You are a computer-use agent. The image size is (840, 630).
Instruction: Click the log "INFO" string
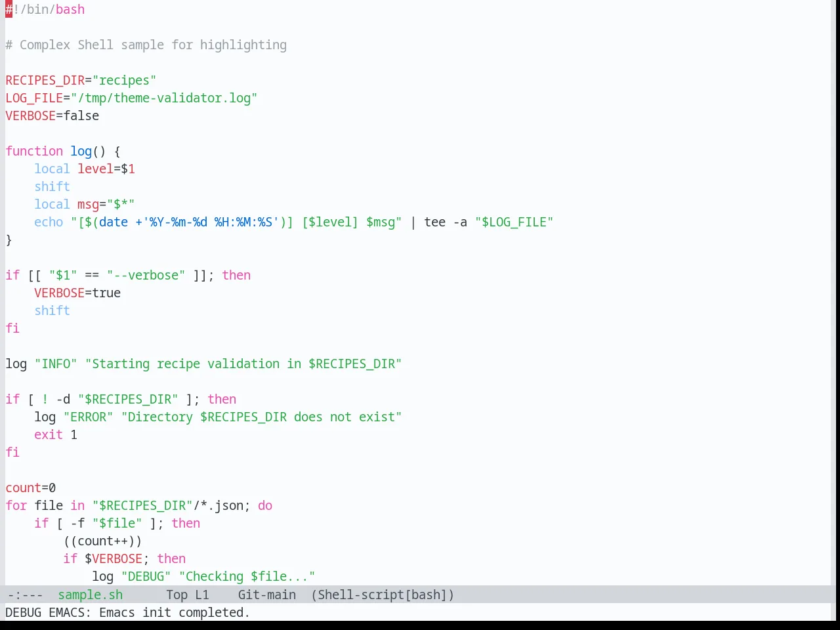point(56,364)
